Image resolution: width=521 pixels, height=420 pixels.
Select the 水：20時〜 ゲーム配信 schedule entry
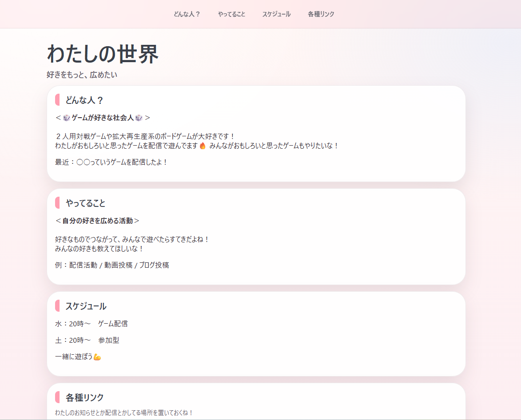coord(91,323)
